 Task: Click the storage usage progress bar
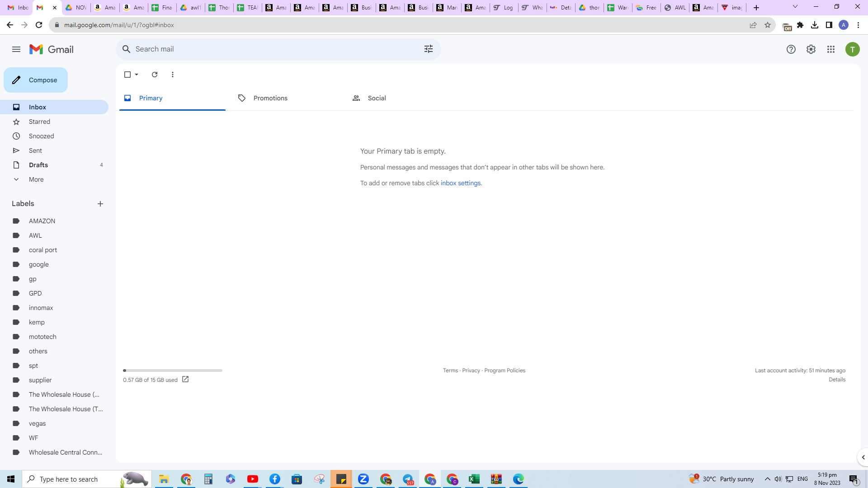pyautogui.click(x=173, y=371)
